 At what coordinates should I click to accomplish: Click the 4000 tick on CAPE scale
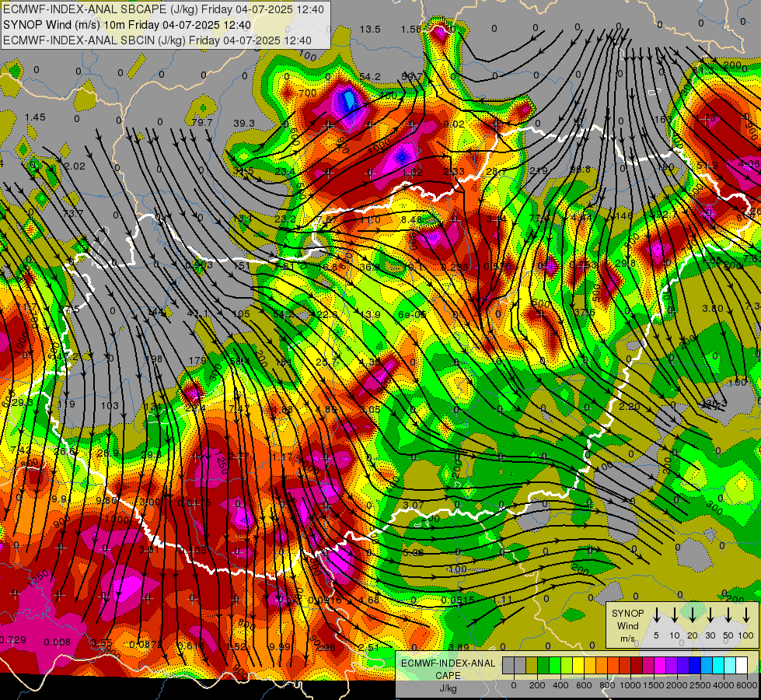coord(724,685)
